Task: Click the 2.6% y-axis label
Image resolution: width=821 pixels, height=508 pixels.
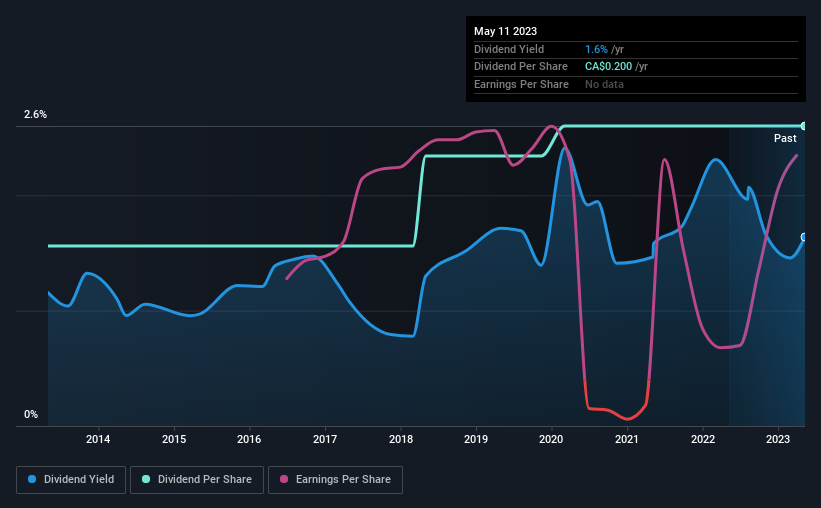Action: (35, 114)
